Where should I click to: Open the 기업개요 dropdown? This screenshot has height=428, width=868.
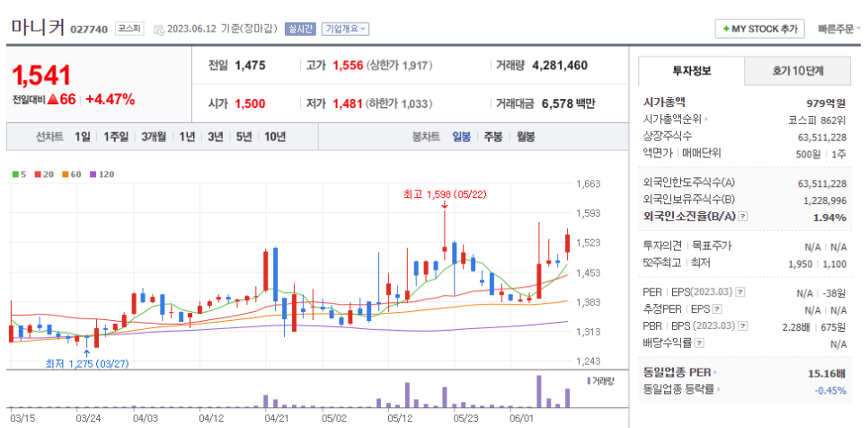click(345, 29)
